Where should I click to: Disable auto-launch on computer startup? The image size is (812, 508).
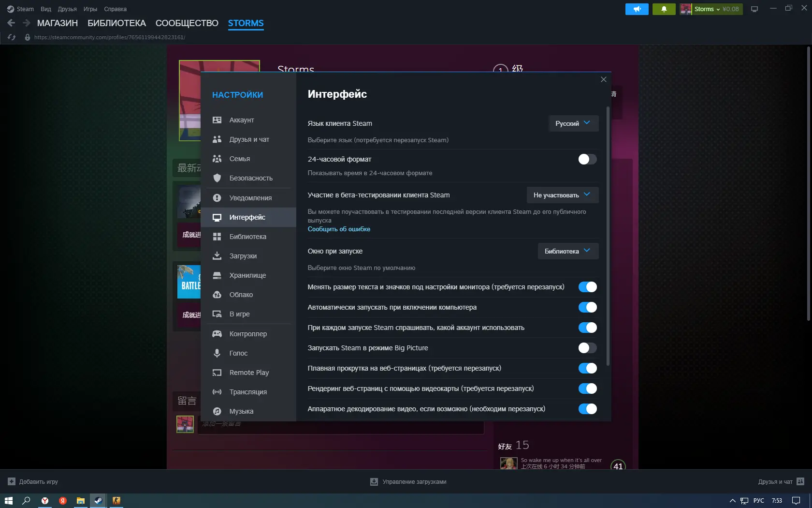click(588, 307)
